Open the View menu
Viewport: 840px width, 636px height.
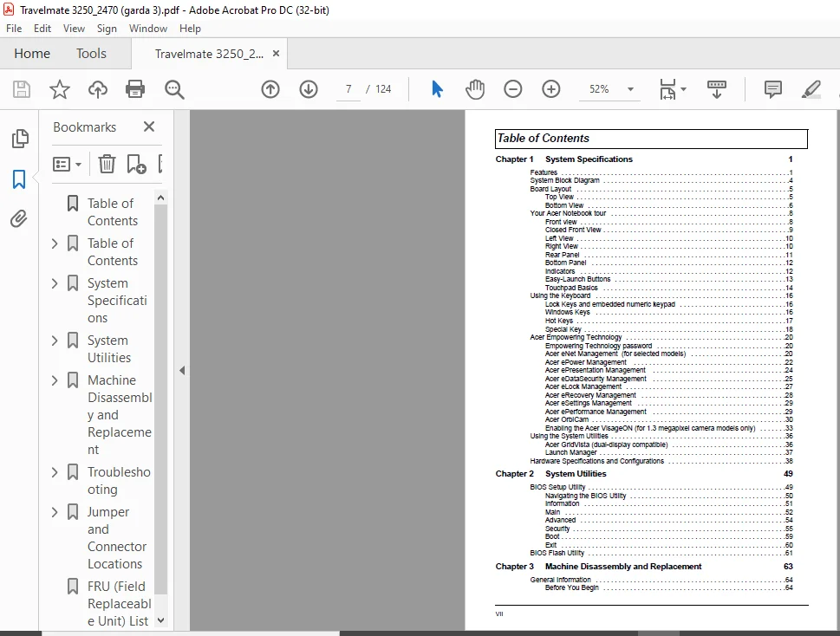tap(74, 29)
